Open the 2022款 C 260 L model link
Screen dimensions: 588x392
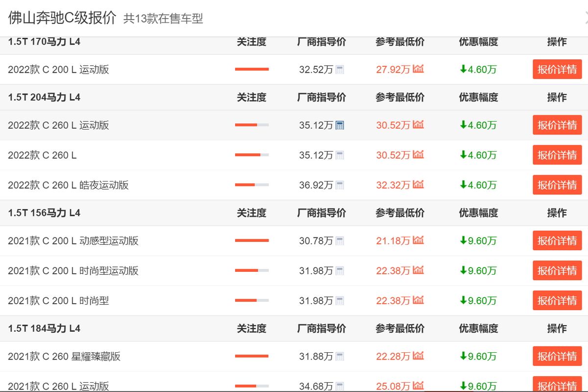pos(42,155)
